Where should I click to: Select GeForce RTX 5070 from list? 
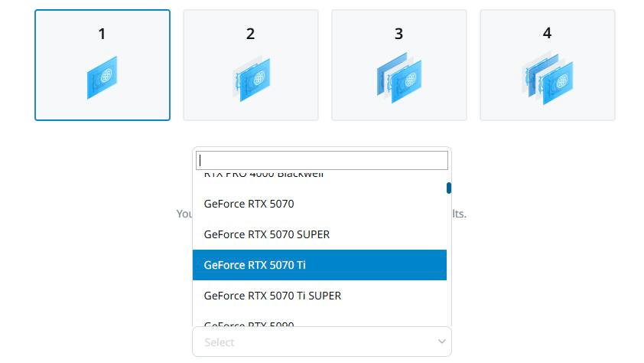pyautogui.click(x=249, y=204)
